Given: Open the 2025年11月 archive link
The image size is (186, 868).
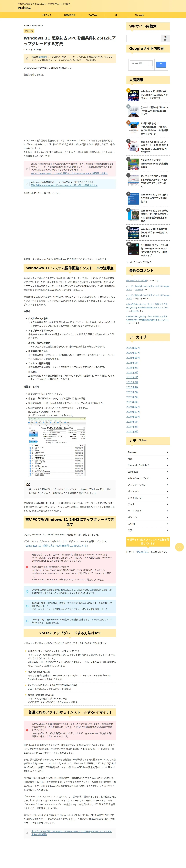Looking at the screenshot, I should click(x=133, y=353).
